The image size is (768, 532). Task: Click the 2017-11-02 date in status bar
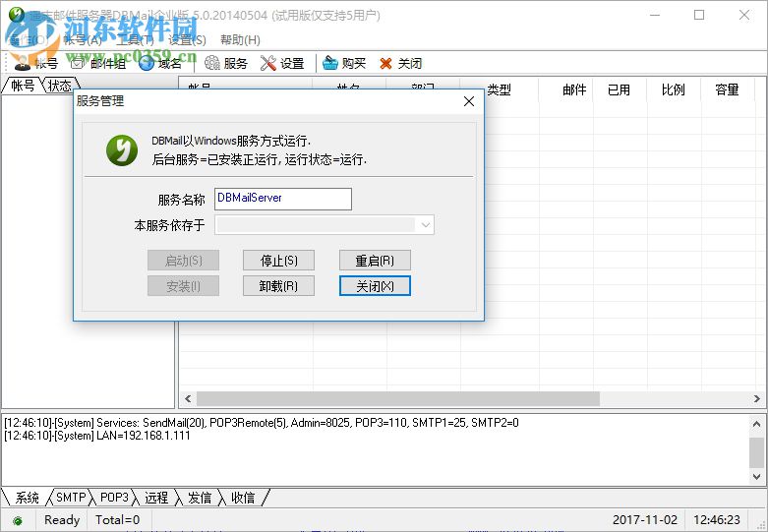pos(644,520)
